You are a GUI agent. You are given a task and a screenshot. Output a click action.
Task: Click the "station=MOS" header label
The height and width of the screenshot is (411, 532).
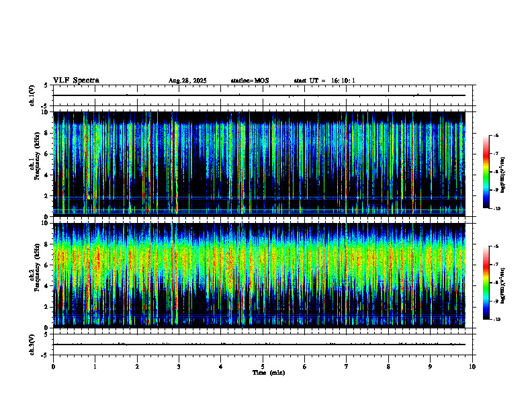tap(250, 81)
